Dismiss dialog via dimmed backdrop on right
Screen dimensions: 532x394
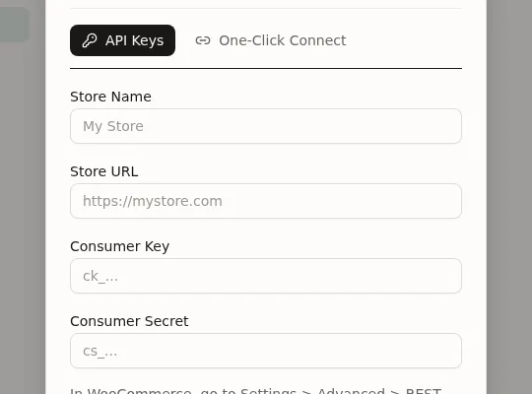pos(509,197)
